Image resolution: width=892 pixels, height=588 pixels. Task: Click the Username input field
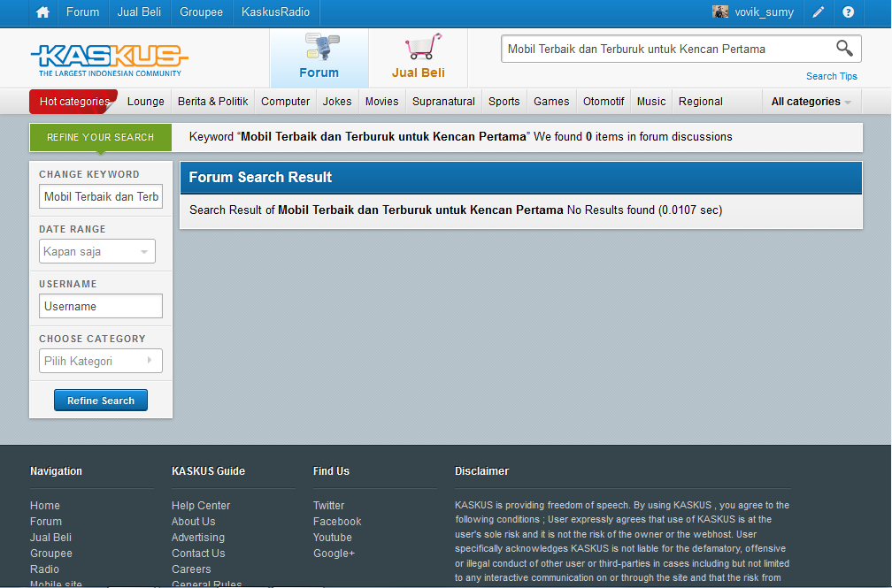[x=101, y=306]
